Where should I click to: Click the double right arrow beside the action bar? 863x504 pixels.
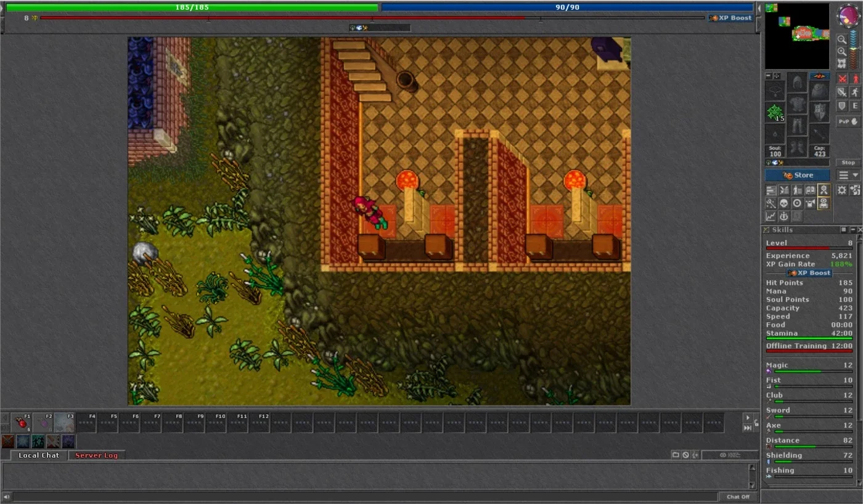tap(748, 428)
